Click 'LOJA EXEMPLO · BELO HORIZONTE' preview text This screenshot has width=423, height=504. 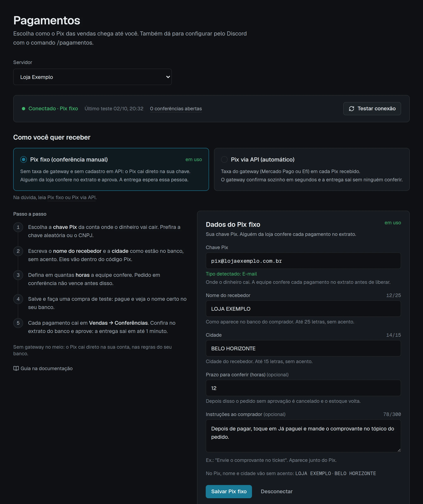(335, 474)
